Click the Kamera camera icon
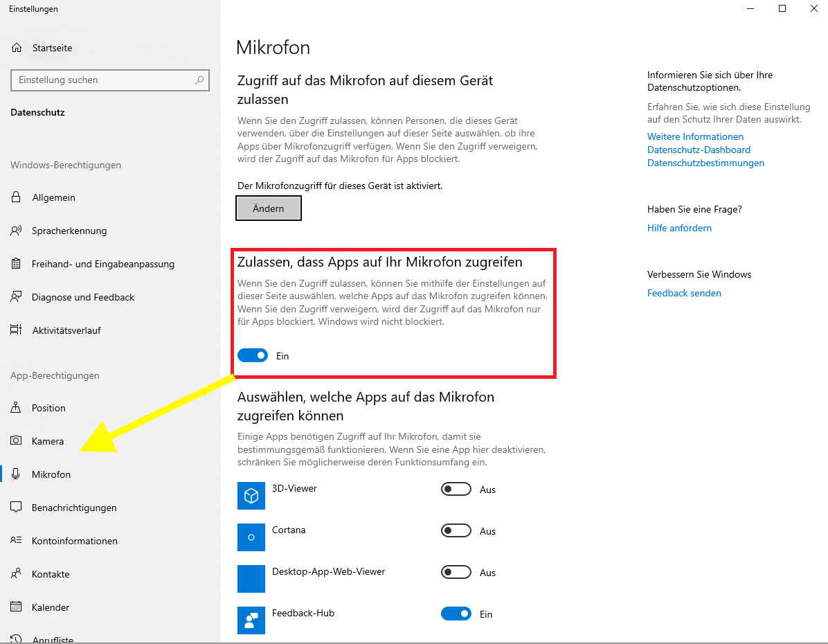Screen dimensions: 828x644 [x=17, y=441]
